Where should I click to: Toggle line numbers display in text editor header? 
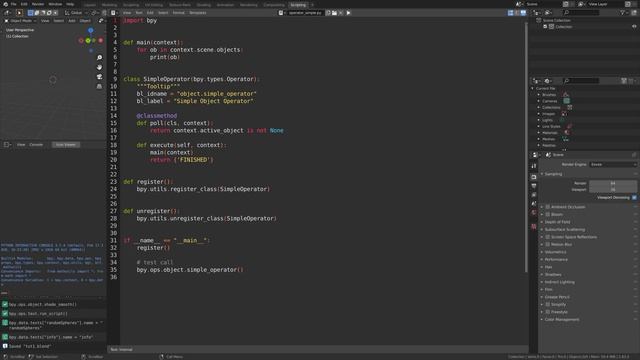511,13
